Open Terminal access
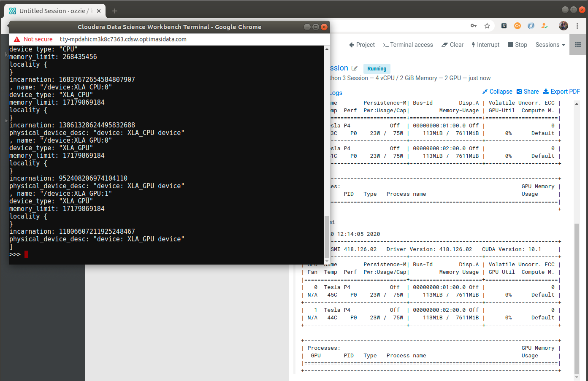 pyautogui.click(x=408, y=45)
